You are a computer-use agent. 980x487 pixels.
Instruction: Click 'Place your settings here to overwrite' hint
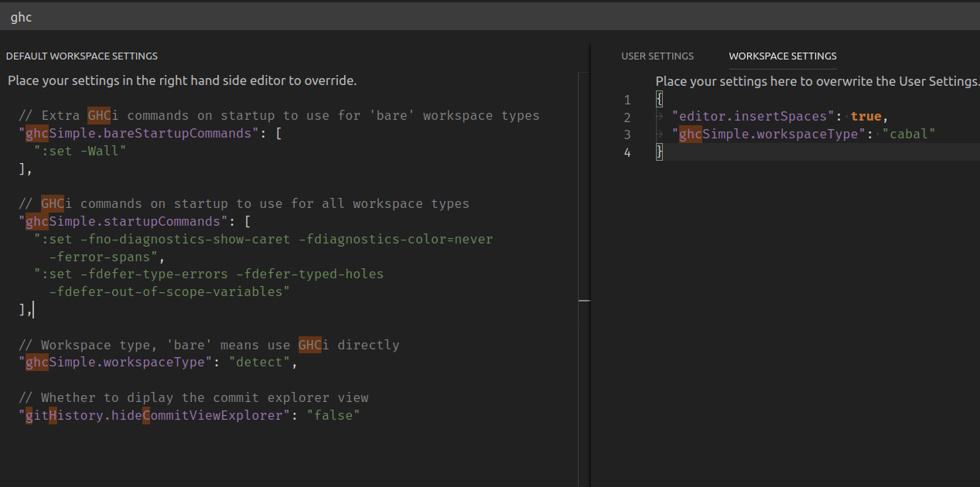pyautogui.click(x=812, y=80)
